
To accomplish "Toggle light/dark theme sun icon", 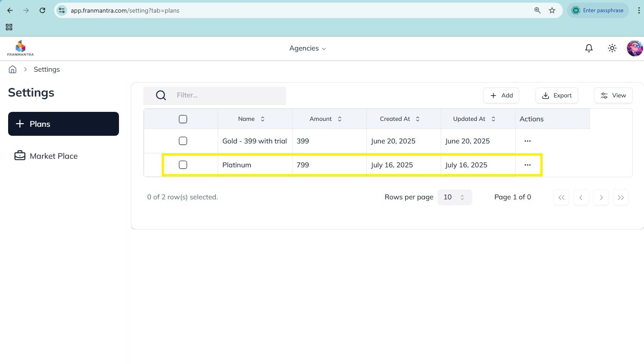I will point(612,48).
